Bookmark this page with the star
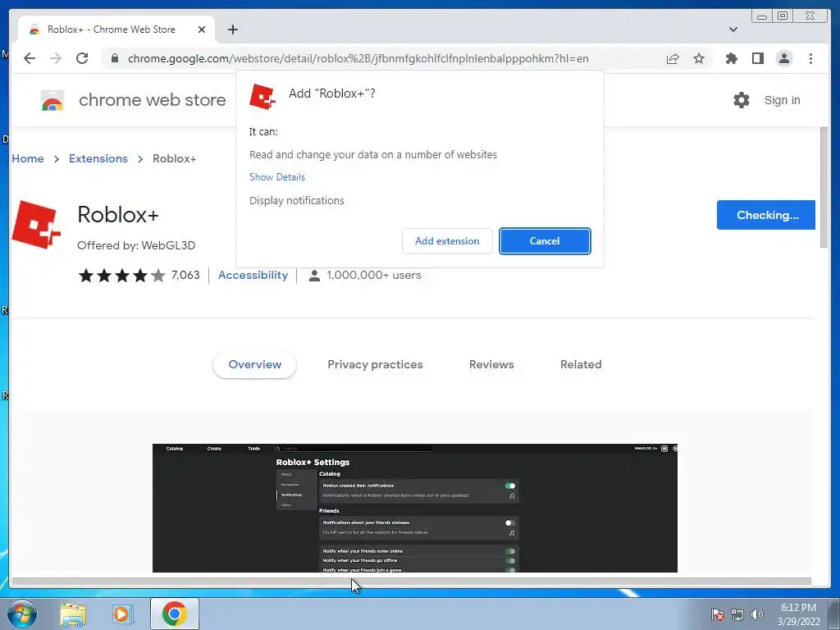Screen dimensions: 840x630 point(699,58)
